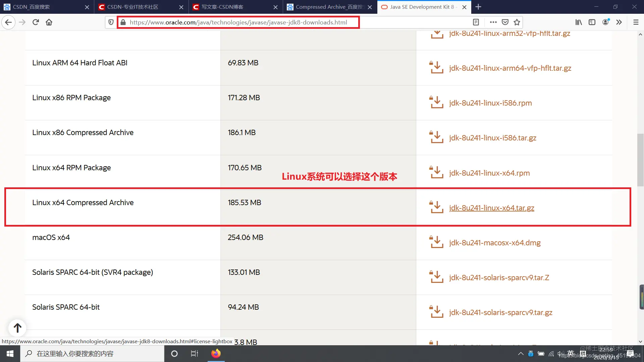Viewport: 644px width, 362px height.
Task: Close the Compressed Archive tab
Action: [370, 7]
